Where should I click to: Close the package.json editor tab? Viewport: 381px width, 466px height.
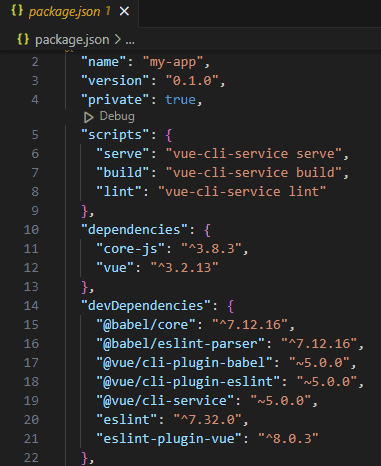point(124,12)
